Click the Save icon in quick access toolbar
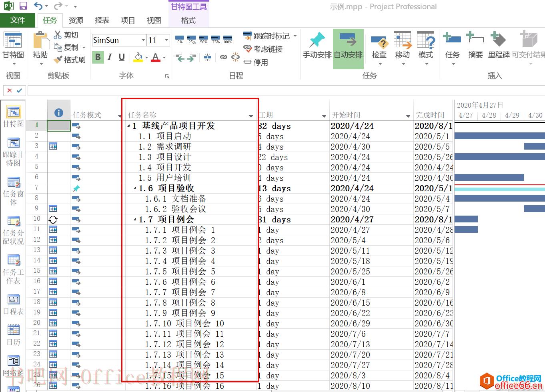This screenshot has height=392, width=545. pyautogui.click(x=23, y=6)
